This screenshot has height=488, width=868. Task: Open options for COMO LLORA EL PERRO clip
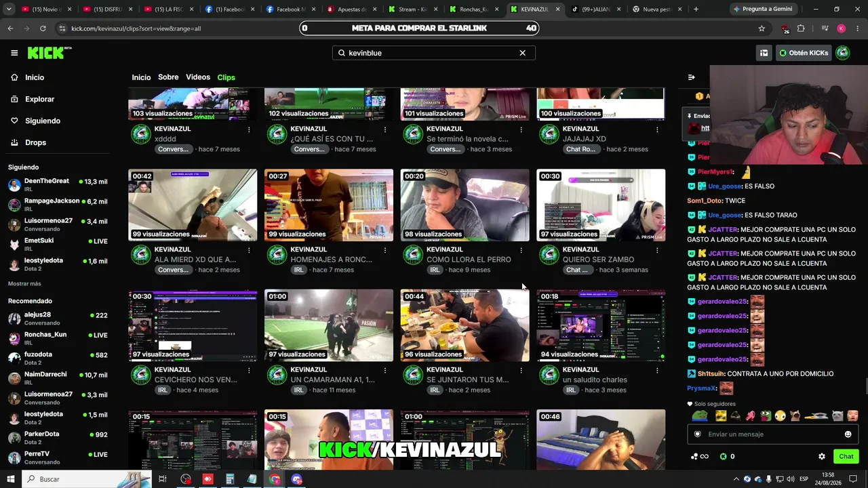[x=521, y=250]
